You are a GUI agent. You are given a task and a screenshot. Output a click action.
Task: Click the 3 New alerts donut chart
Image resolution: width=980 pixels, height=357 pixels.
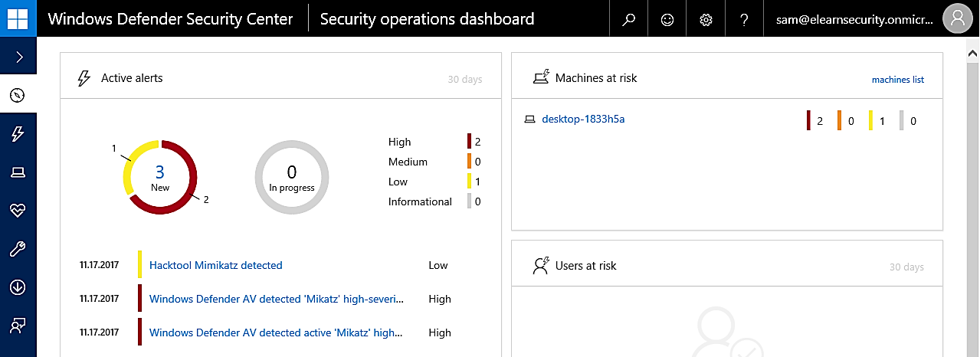click(x=160, y=177)
